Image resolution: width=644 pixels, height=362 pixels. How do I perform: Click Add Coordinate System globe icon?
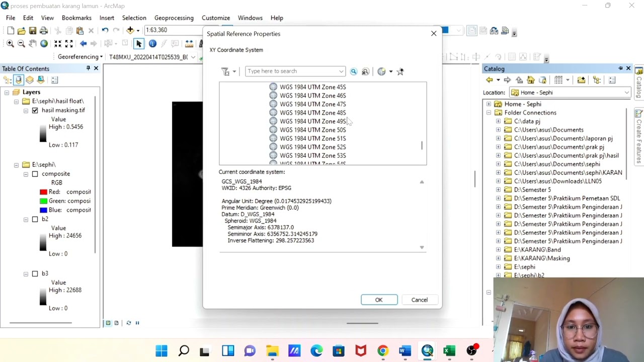tap(381, 71)
